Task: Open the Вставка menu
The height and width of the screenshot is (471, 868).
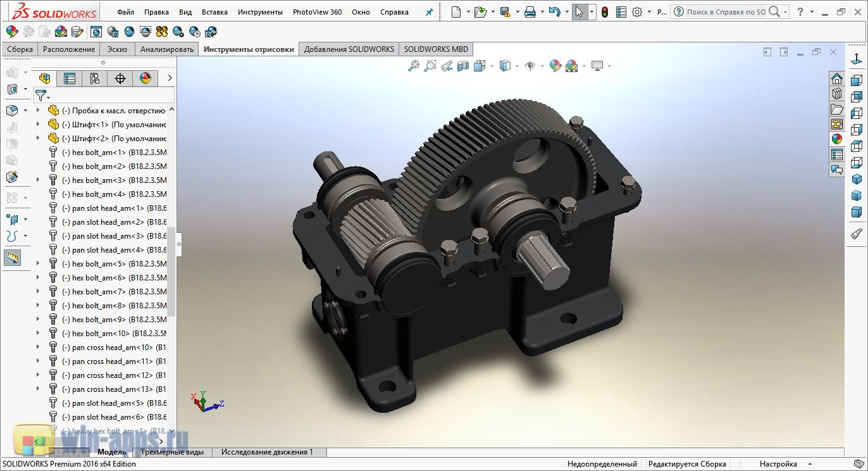Action: point(214,12)
